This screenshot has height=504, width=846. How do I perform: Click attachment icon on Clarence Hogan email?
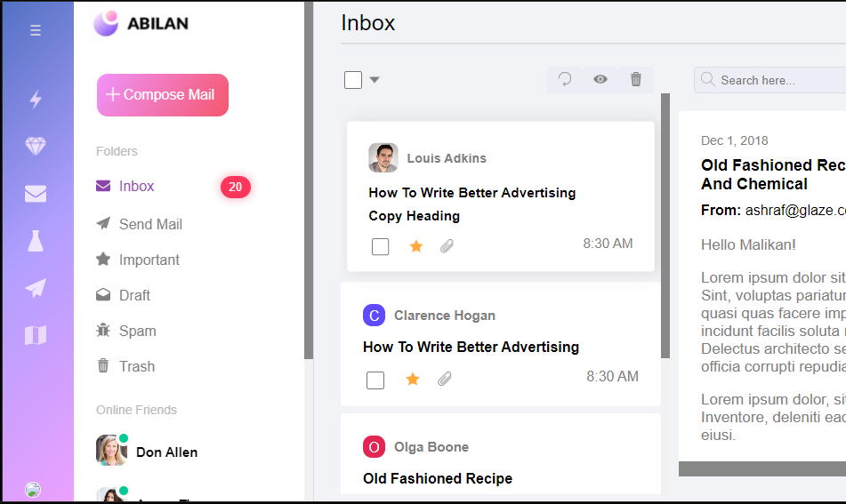(x=444, y=379)
